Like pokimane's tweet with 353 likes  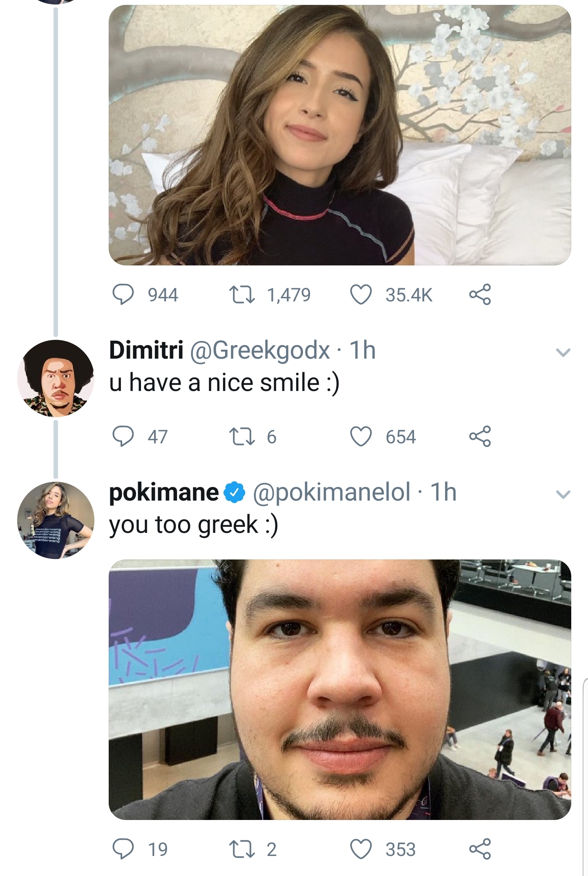pos(361,849)
